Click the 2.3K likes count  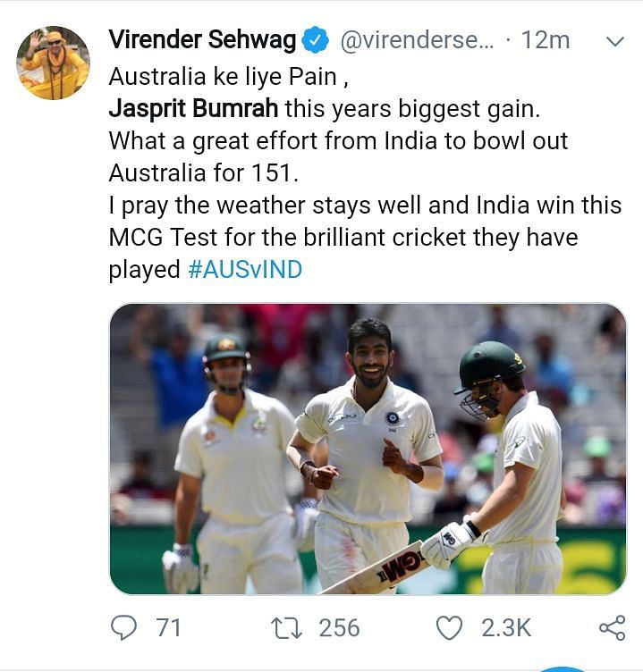506,627
